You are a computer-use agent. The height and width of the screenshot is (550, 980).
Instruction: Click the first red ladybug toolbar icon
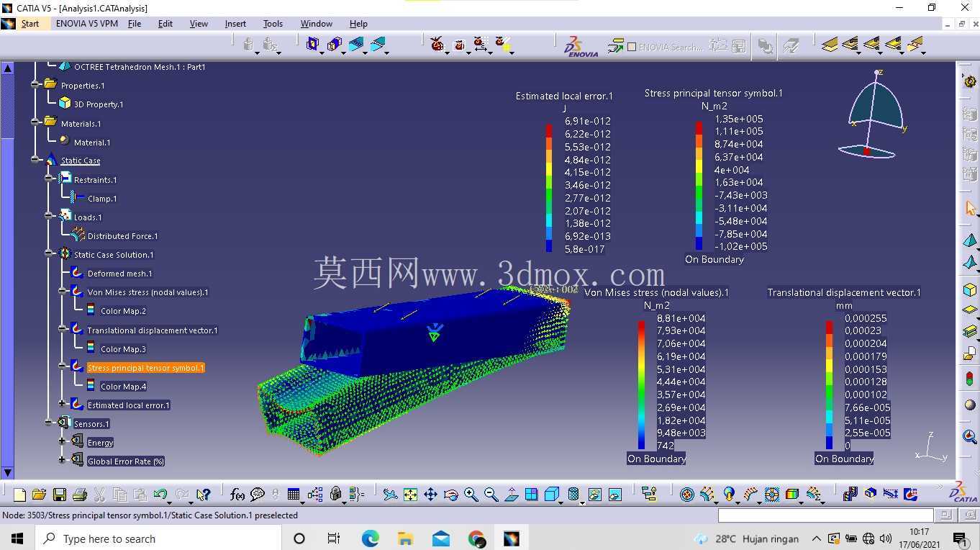pos(437,45)
